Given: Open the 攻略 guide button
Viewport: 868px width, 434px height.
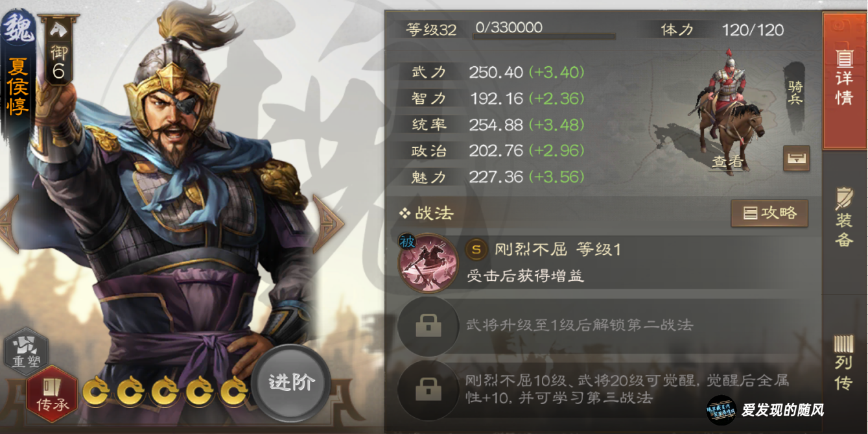Looking at the screenshot, I should [769, 213].
